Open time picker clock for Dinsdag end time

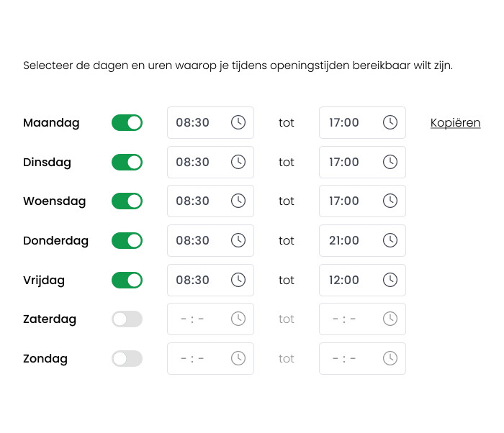(390, 162)
